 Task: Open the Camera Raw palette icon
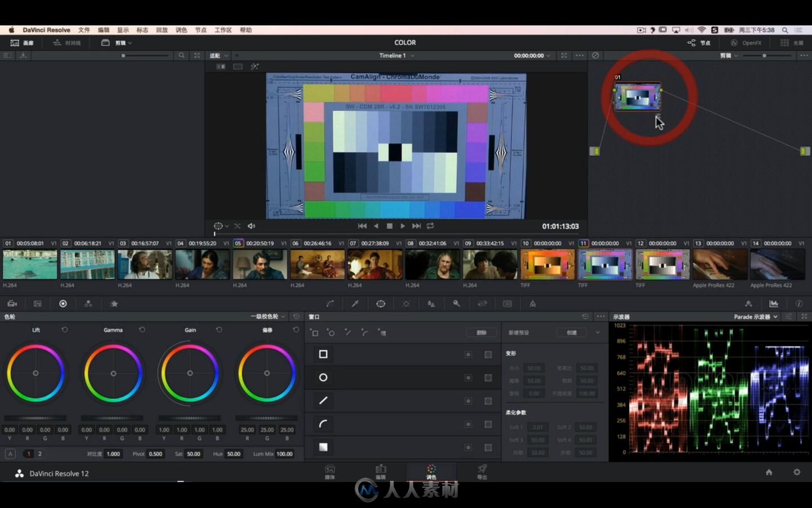[12, 304]
